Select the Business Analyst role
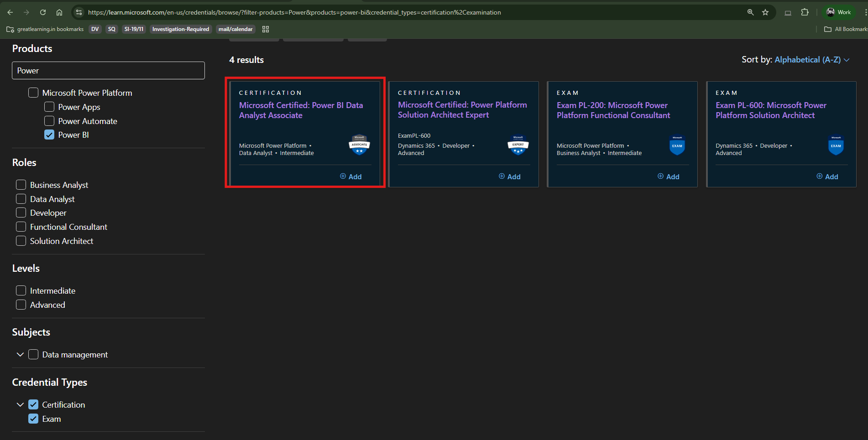 click(x=21, y=185)
